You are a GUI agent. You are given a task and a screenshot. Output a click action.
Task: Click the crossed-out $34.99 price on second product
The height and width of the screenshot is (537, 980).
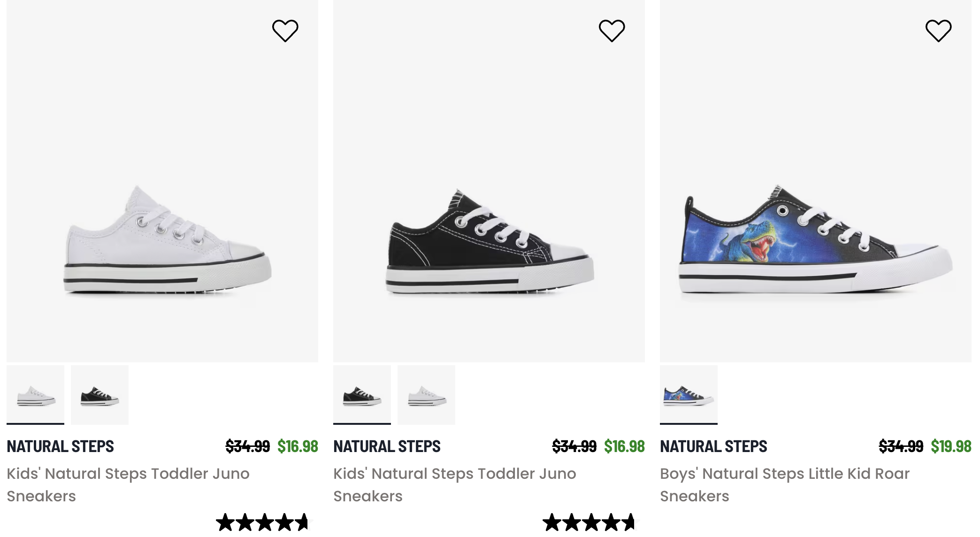(x=574, y=446)
